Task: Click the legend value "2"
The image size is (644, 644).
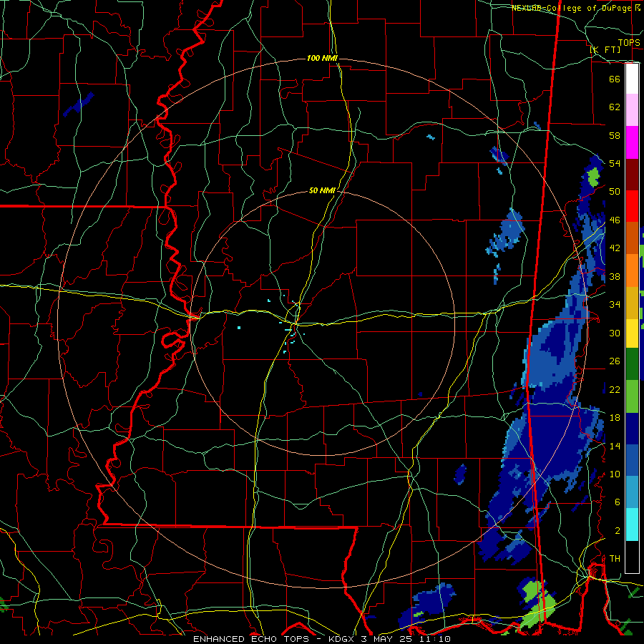Action: pos(617,531)
